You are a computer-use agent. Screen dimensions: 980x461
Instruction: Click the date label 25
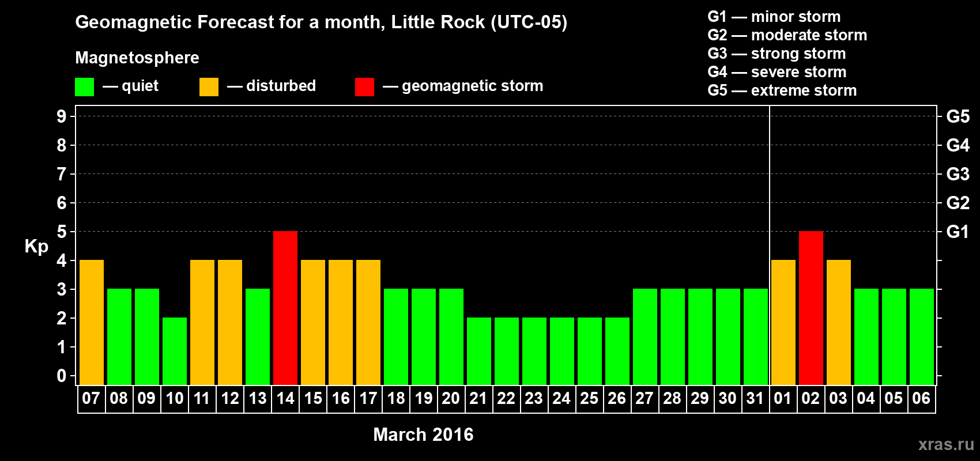[589, 398]
